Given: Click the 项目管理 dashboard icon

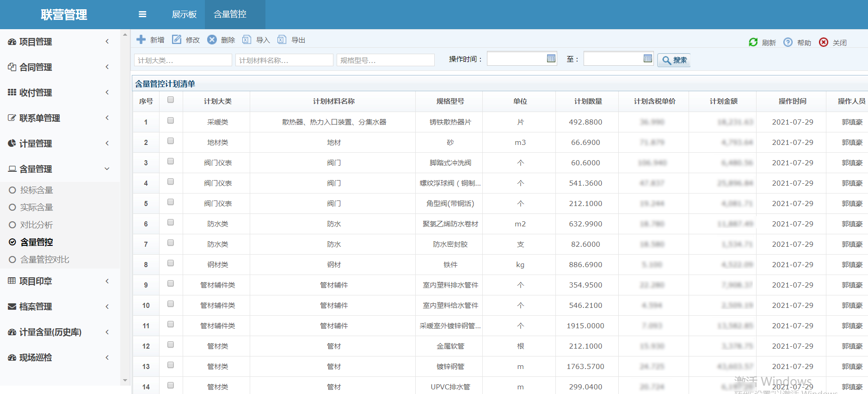Looking at the screenshot, I should tap(12, 42).
